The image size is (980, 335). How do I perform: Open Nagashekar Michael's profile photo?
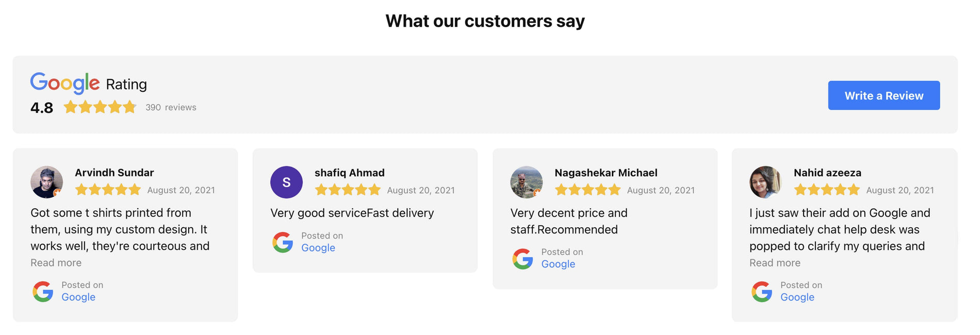(527, 182)
